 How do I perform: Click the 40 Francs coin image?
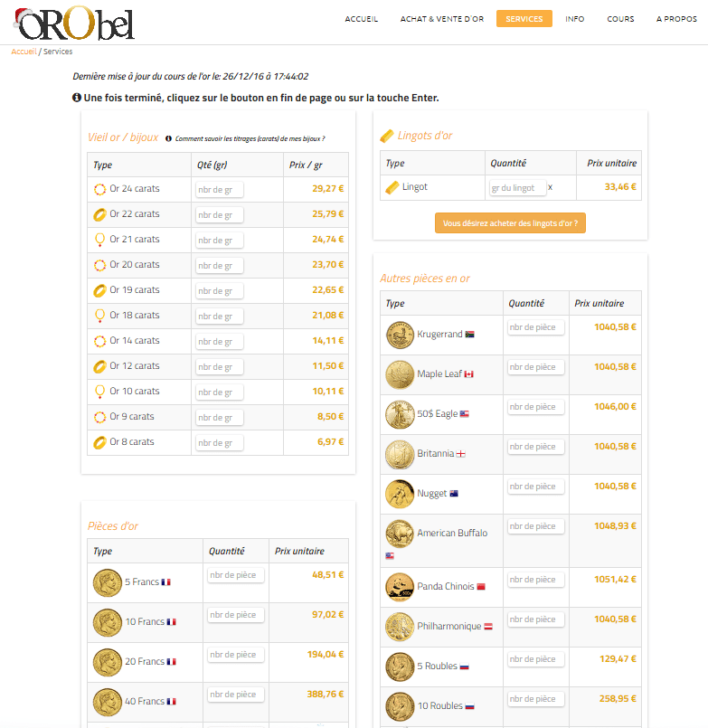(108, 702)
